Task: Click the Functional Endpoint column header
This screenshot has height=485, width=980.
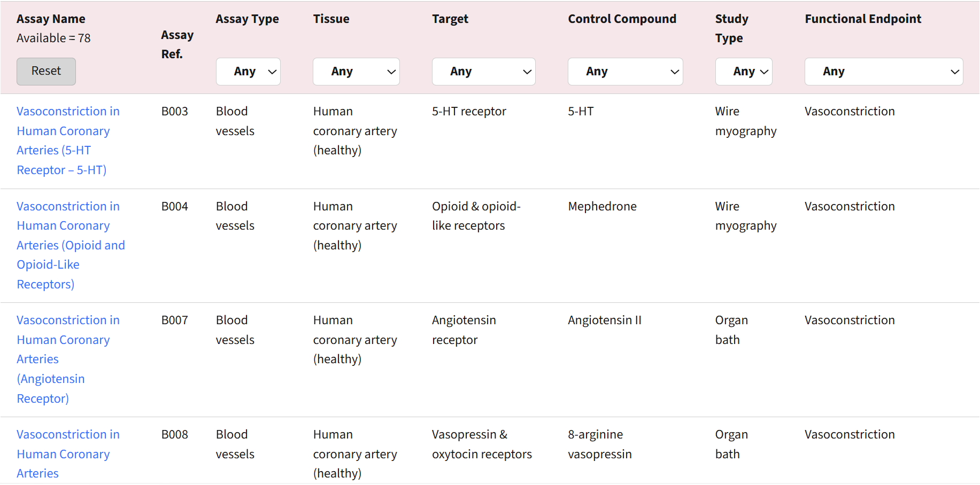Action: pos(863,19)
